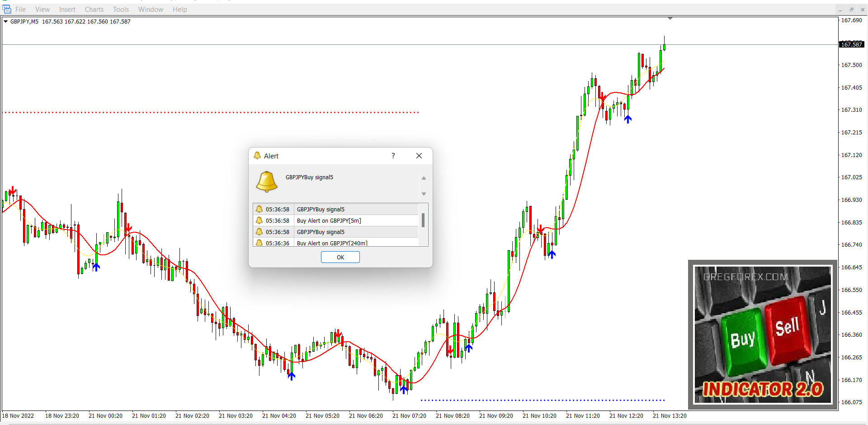Click the large golden bell alert icon
Image resolution: width=868 pixels, height=425 pixels.
click(x=267, y=181)
